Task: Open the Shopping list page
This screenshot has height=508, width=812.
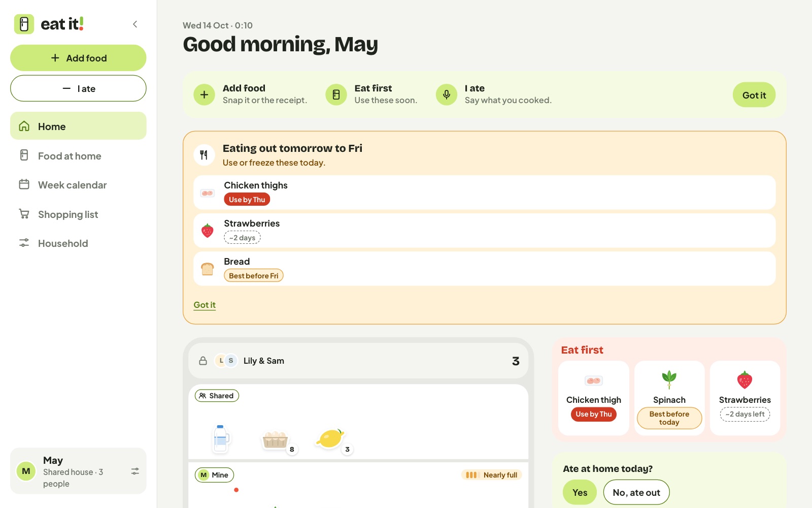Action: (78, 214)
